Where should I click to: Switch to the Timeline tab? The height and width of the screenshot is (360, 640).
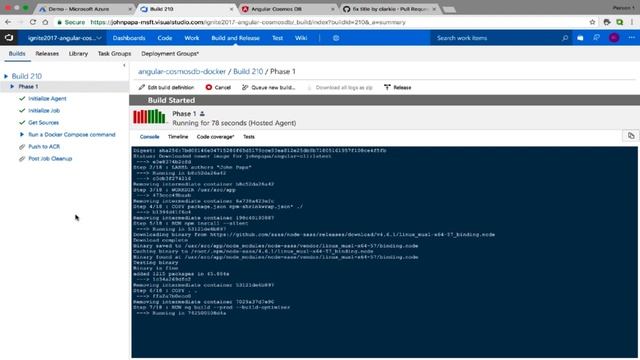tap(178, 137)
